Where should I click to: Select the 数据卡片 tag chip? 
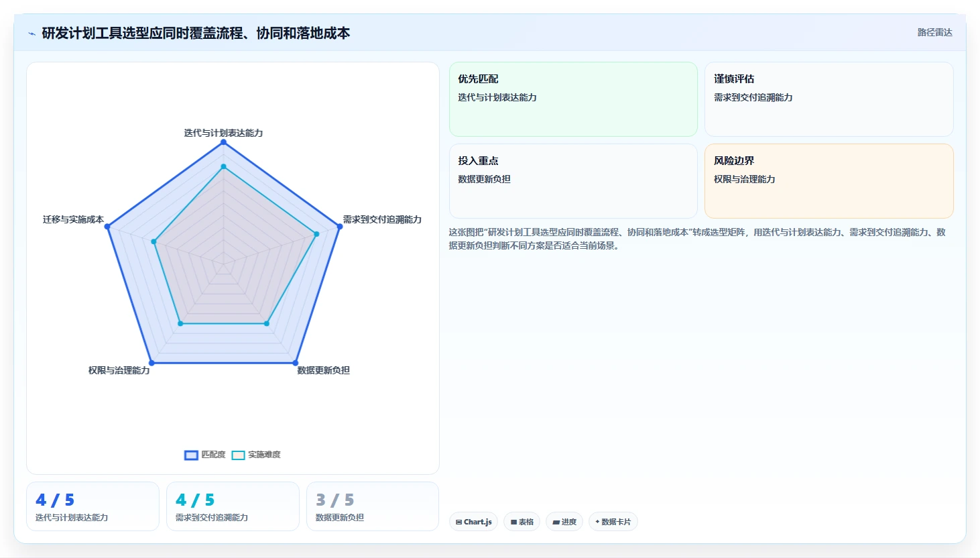(x=613, y=522)
